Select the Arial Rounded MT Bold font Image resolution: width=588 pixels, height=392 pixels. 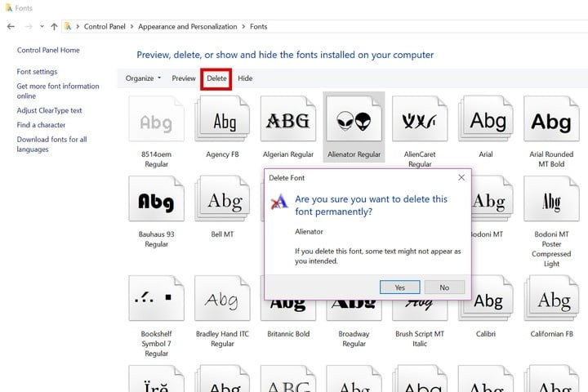point(551,119)
